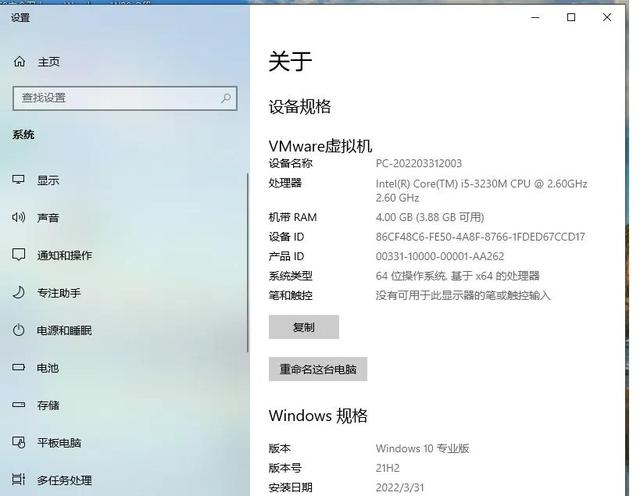The width and height of the screenshot is (640, 496).
Task: Click the Windows 规格 heading
Action: click(318, 416)
